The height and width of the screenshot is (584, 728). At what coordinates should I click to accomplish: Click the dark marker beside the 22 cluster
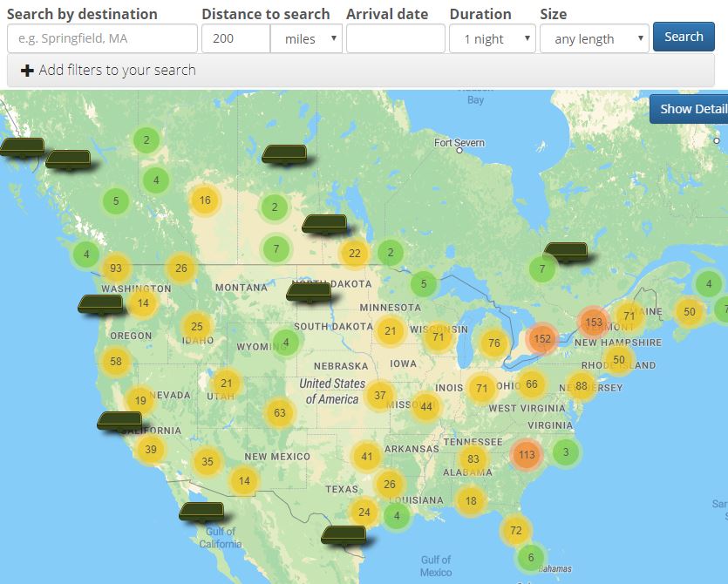(x=324, y=225)
